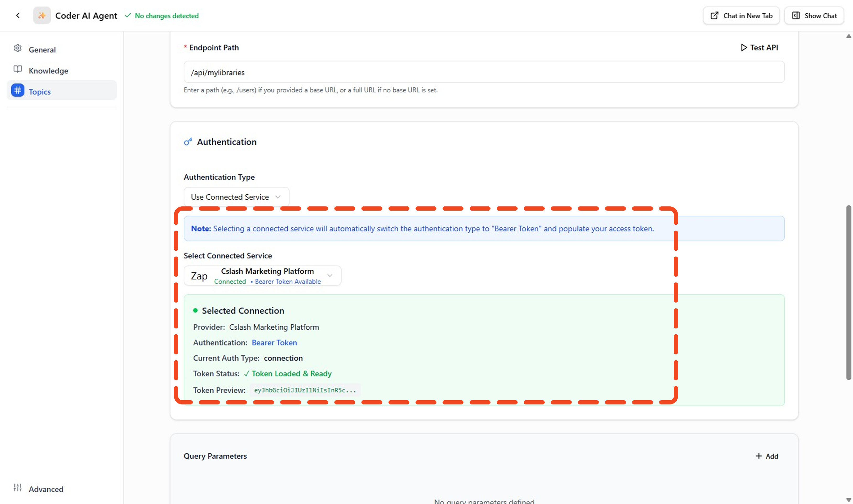
Task: Click the Chat in New Tab button
Action: 741,16
